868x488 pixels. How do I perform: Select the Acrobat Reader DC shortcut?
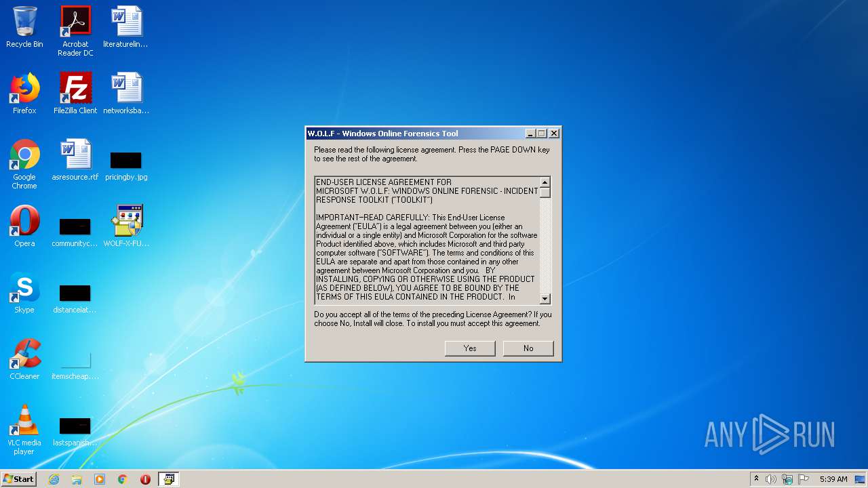(x=75, y=31)
